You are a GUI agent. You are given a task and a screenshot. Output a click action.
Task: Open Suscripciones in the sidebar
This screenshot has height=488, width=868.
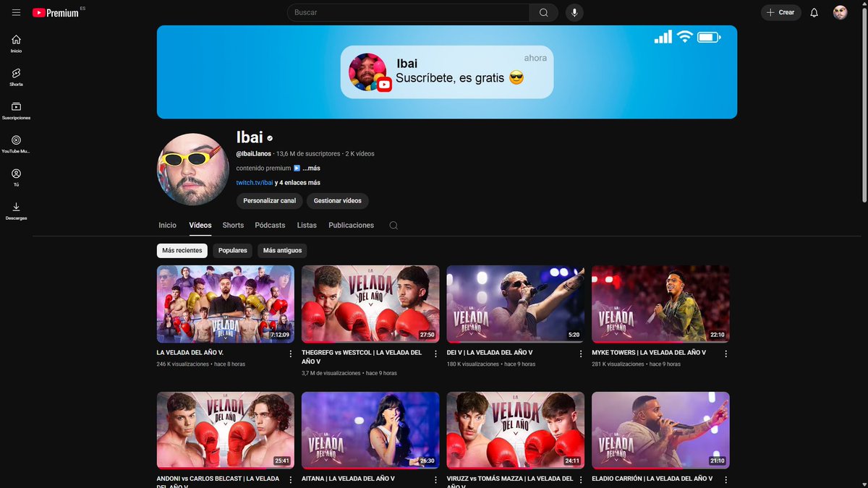point(16,111)
